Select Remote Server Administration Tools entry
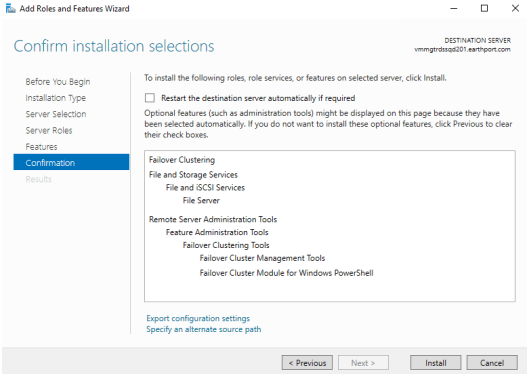This screenshot has height=376, width=529. 213,219
